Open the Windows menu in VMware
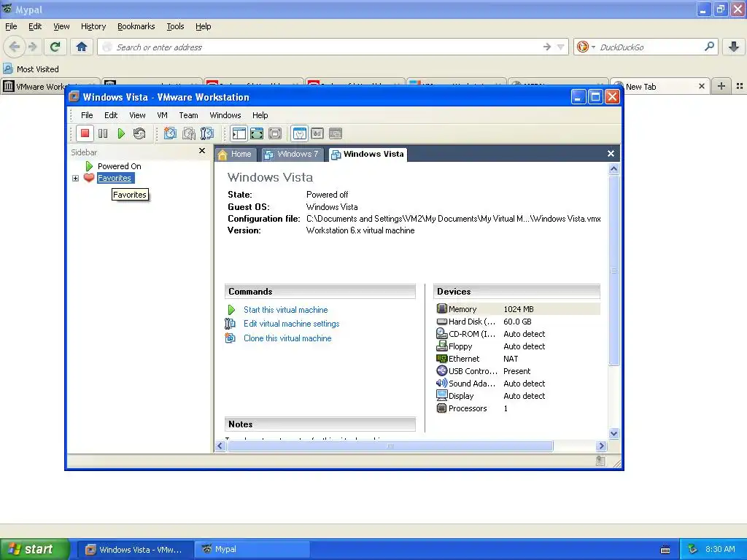Screen dimensions: 747x560 click(225, 115)
